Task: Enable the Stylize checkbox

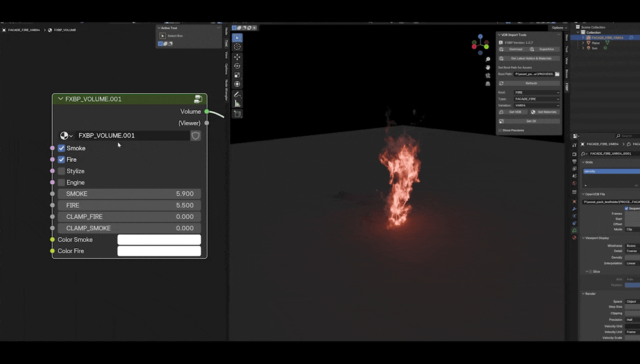Action: [61, 171]
